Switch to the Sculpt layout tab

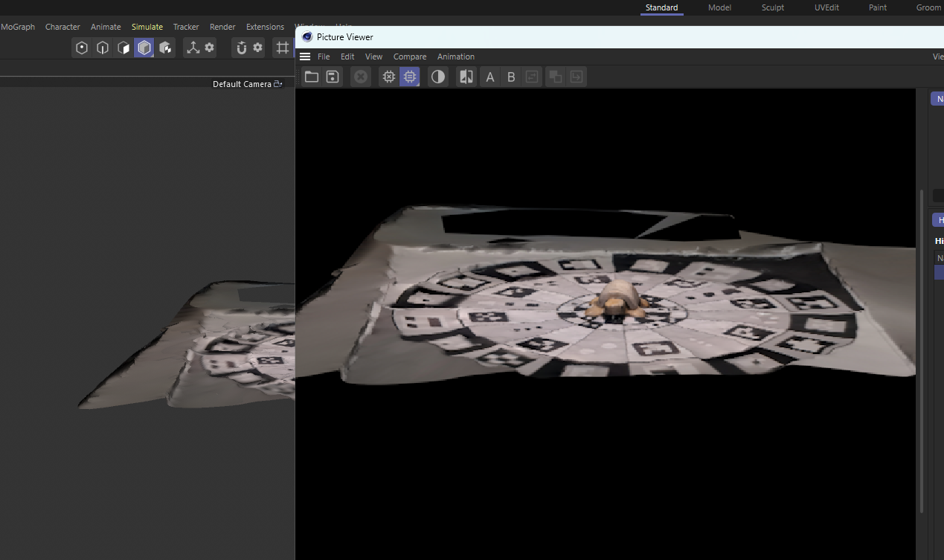(772, 7)
